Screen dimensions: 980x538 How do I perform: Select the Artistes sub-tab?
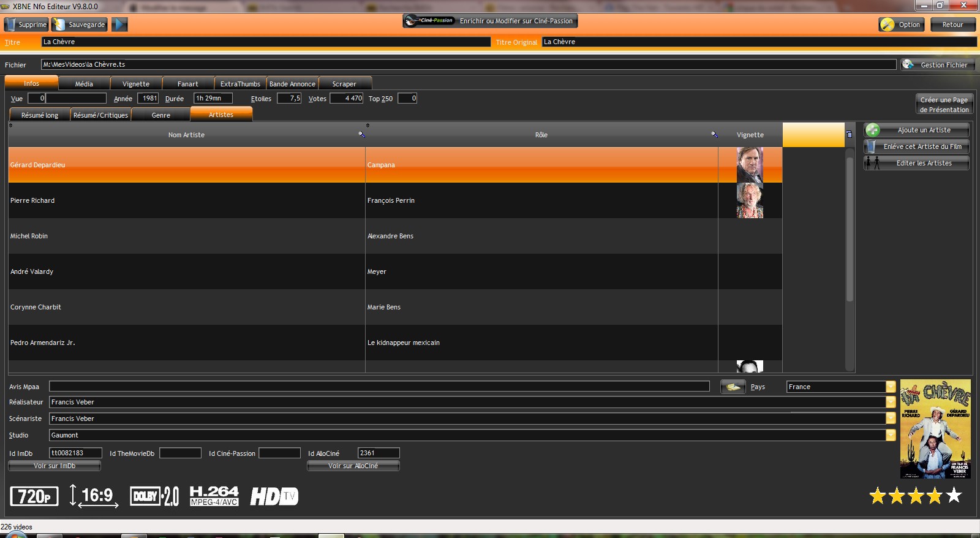point(221,114)
